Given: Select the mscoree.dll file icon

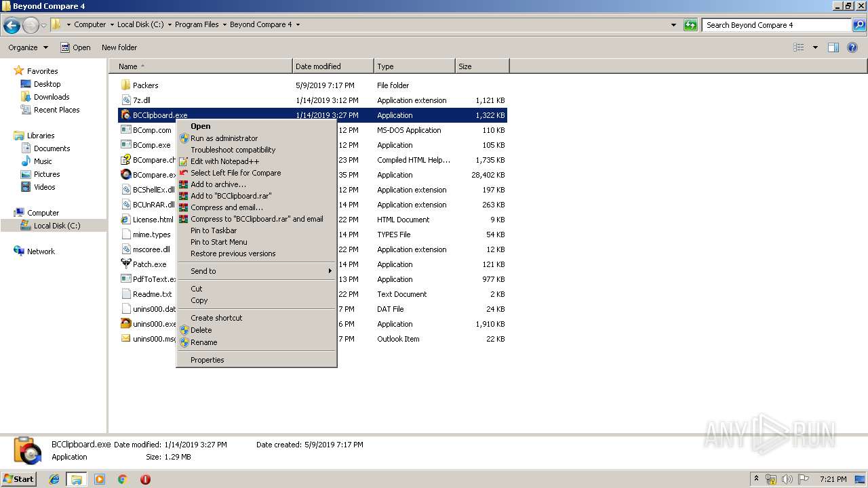Looking at the screenshot, I should coord(125,249).
